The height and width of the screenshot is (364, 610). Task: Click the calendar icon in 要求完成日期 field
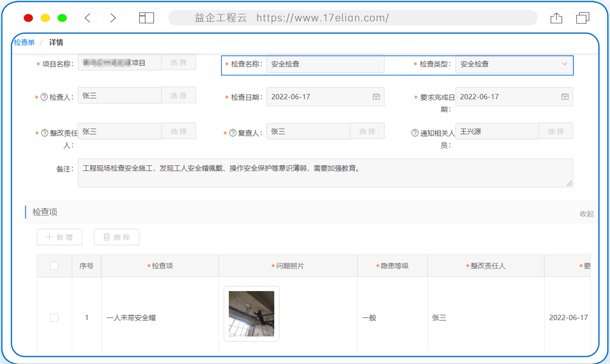565,97
